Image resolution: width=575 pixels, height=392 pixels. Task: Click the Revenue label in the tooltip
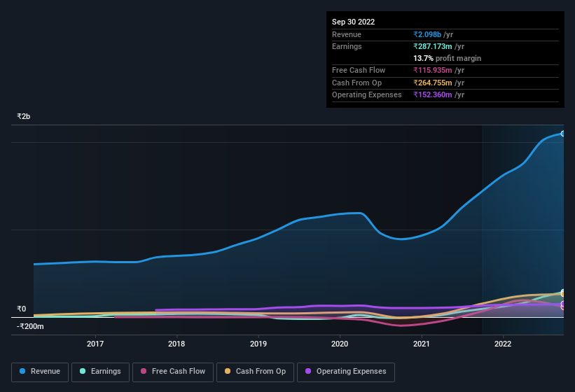pos(347,34)
